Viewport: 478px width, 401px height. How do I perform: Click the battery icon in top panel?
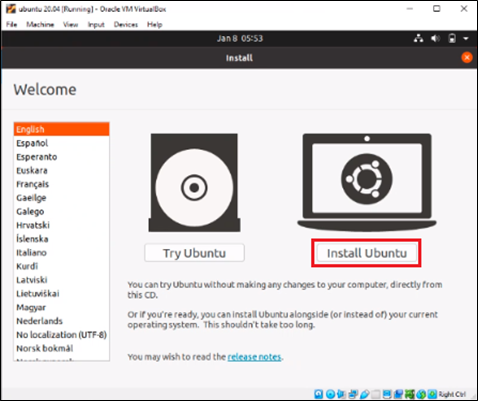[x=452, y=38]
